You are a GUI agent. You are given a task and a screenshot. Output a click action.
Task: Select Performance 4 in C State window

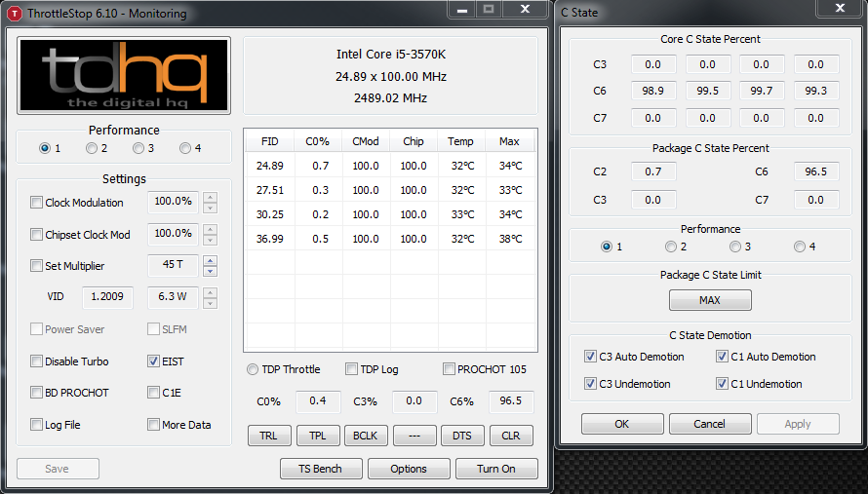pyautogui.click(x=800, y=247)
